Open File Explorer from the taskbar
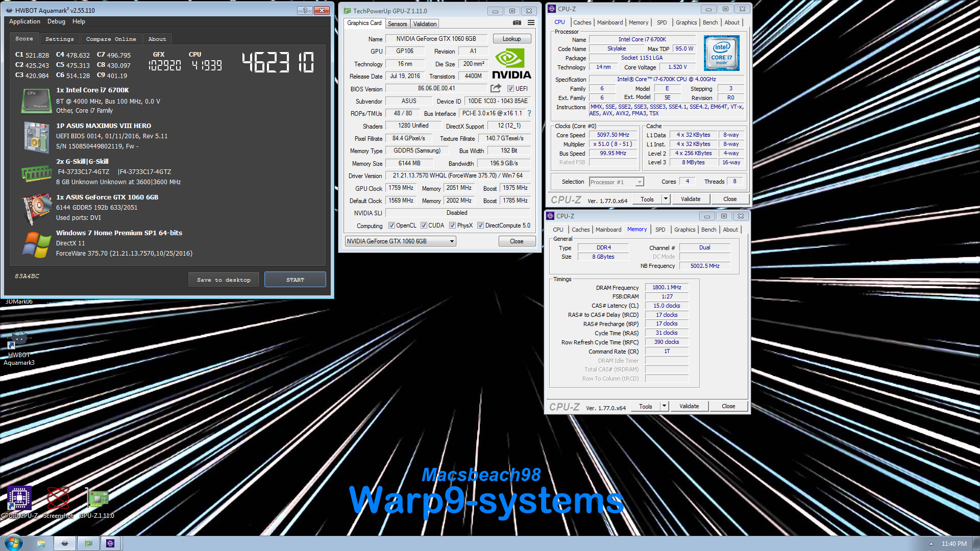Screen dimensions: 980x551 point(41,543)
